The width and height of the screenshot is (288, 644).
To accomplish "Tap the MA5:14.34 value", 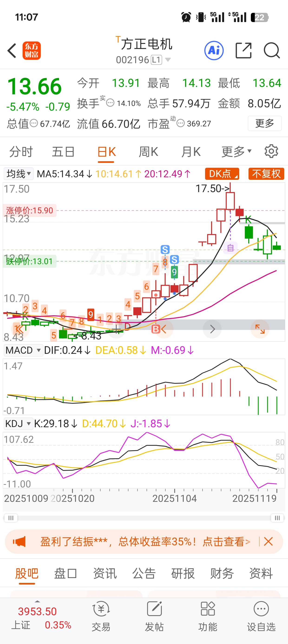I will [x=65, y=174].
